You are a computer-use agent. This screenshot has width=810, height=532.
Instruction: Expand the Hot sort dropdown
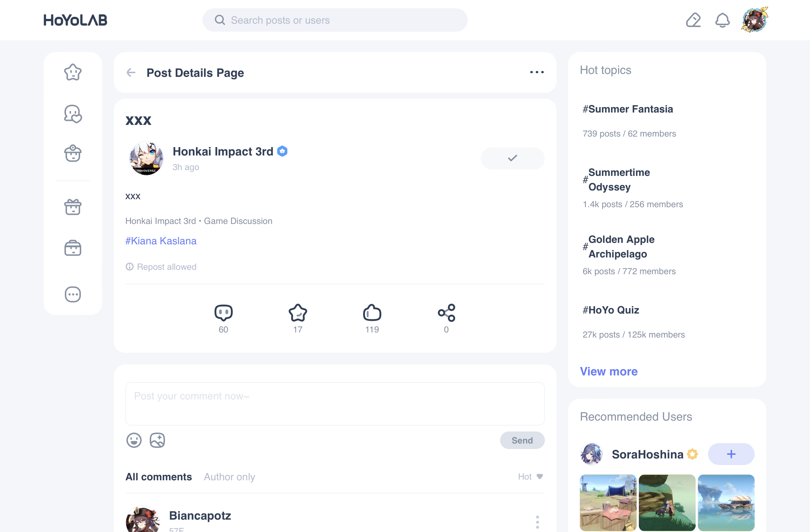pyautogui.click(x=530, y=477)
